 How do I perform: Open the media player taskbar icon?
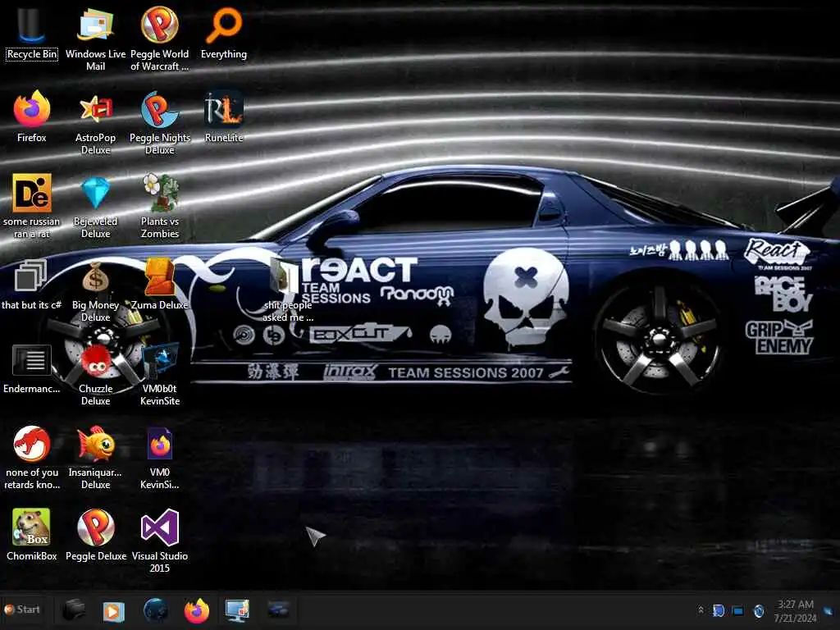coord(113,610)
